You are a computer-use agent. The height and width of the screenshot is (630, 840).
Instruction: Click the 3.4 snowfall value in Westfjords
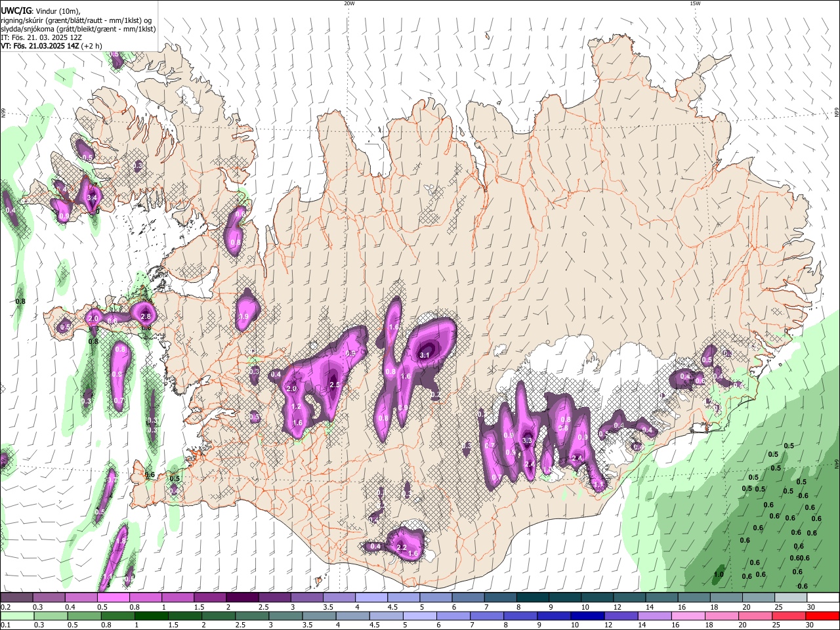92,198
